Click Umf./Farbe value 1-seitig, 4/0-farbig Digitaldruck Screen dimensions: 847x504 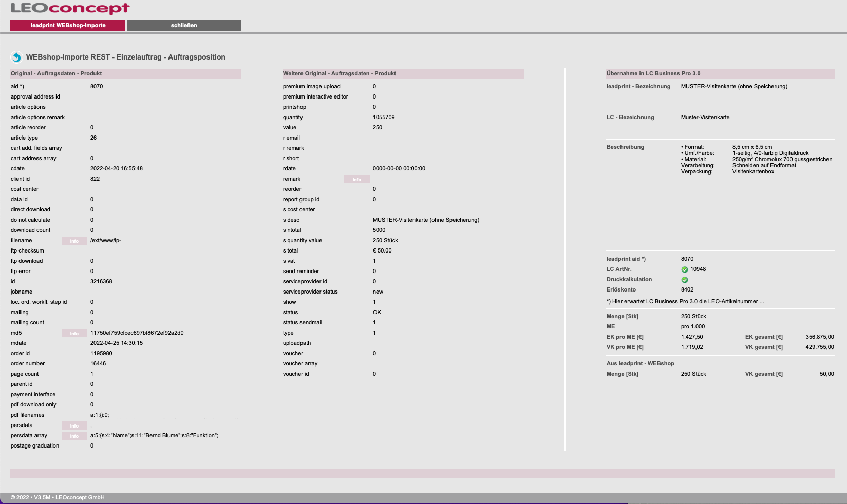(x=770, y=153)
